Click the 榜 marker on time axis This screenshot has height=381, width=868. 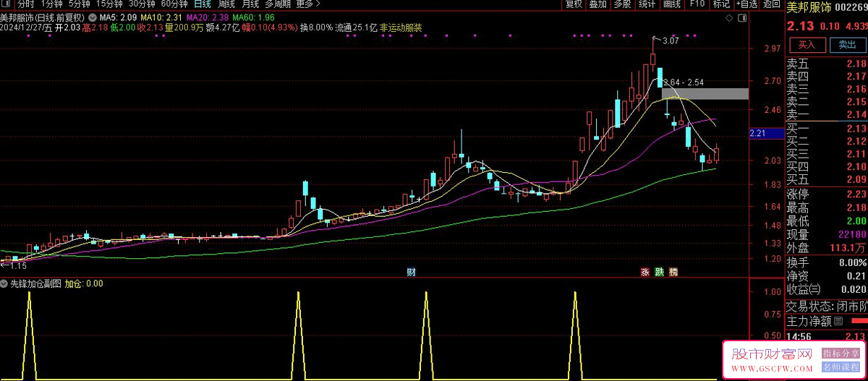673,273
